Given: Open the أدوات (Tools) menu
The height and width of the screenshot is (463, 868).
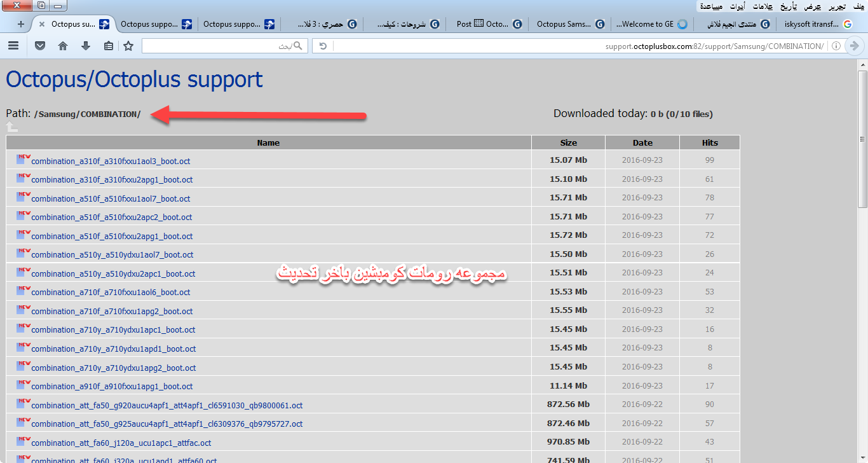Looking at the screenshot, I should click(738, 6).
